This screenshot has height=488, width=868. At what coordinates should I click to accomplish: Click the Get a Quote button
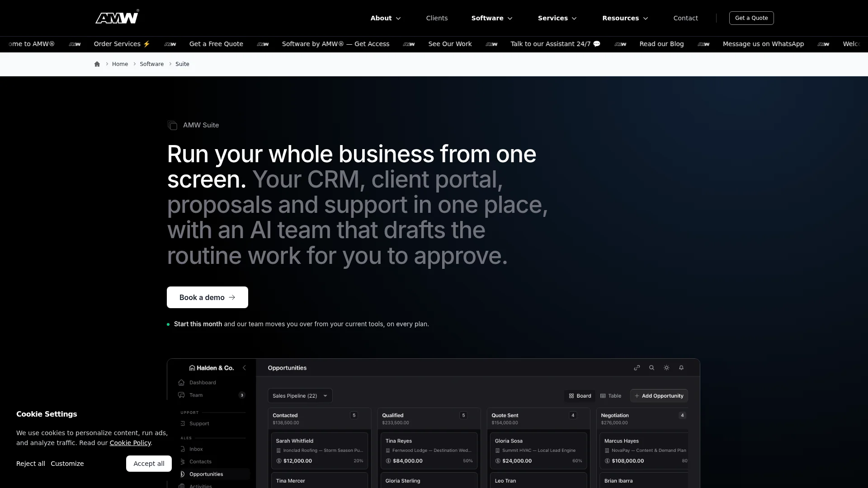pos(751,18)
